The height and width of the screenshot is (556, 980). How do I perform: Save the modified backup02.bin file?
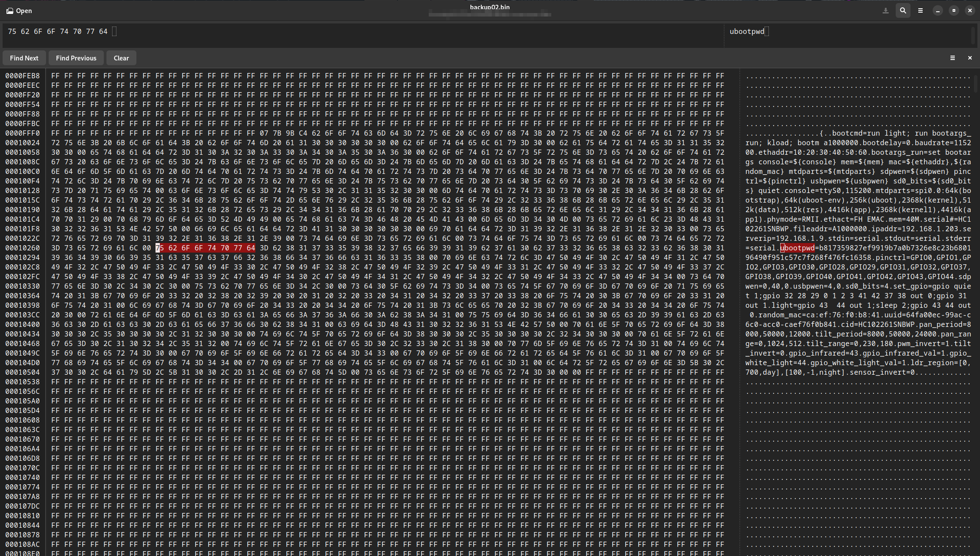[x=885, y=10]
